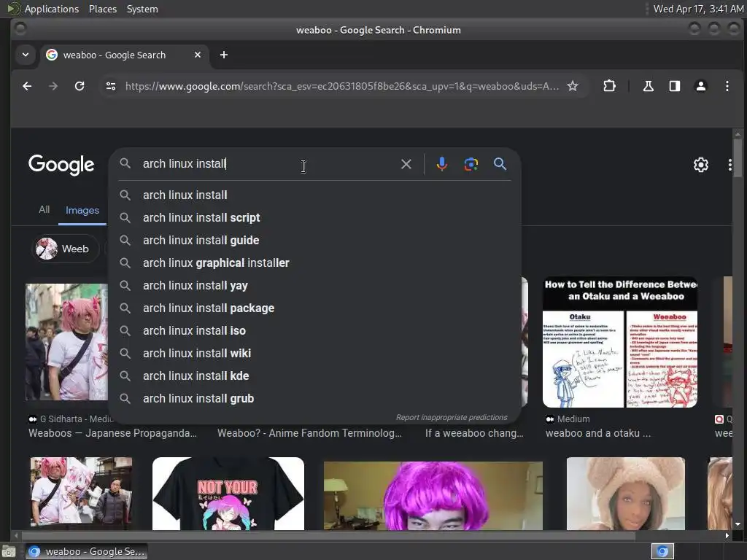Open 'Weaboos — Japanese Propaganda' result title
The image size is (747, 560).
pyautogui.click(x=112, y=433)
